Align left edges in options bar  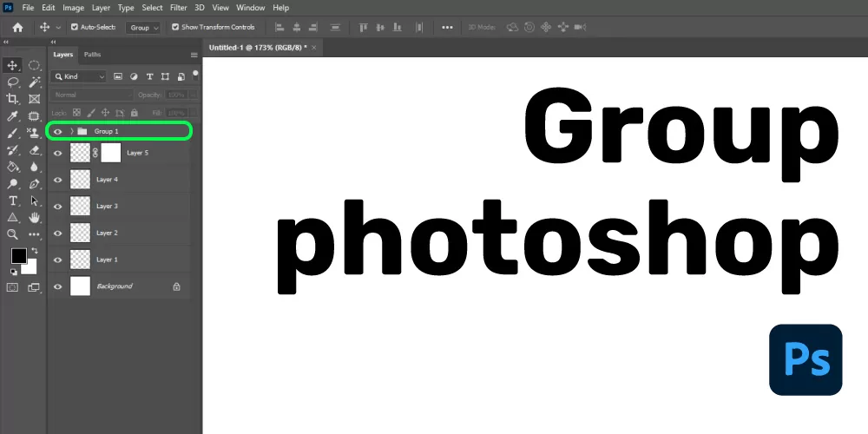279,27
